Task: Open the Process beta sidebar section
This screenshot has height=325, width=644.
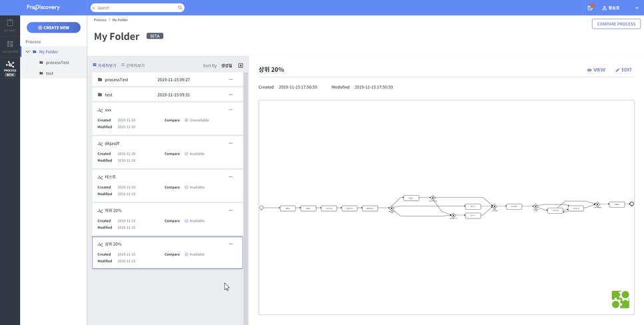Action: pyautogui.click(x=10, y=68)
